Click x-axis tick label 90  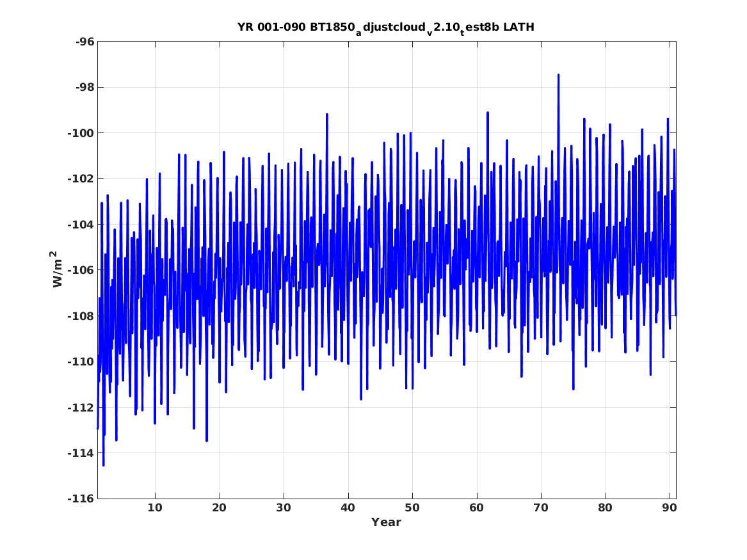click(x=670, y=508)
